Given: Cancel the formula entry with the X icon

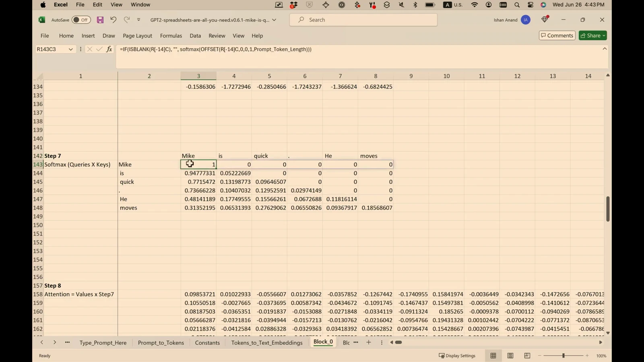Looking at the screenshot, I should (x=89, y=49).
